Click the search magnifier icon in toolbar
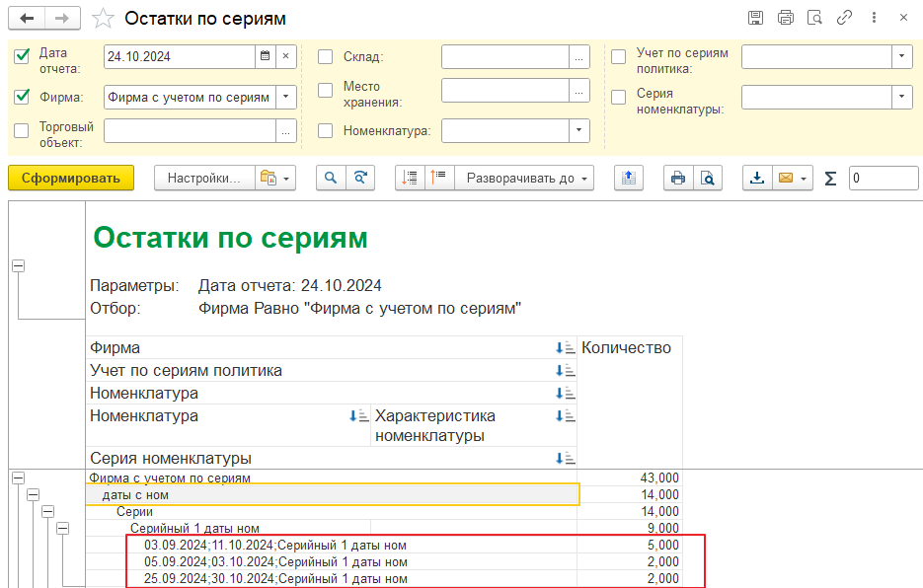The image size is (923, 588). point(331,178)
